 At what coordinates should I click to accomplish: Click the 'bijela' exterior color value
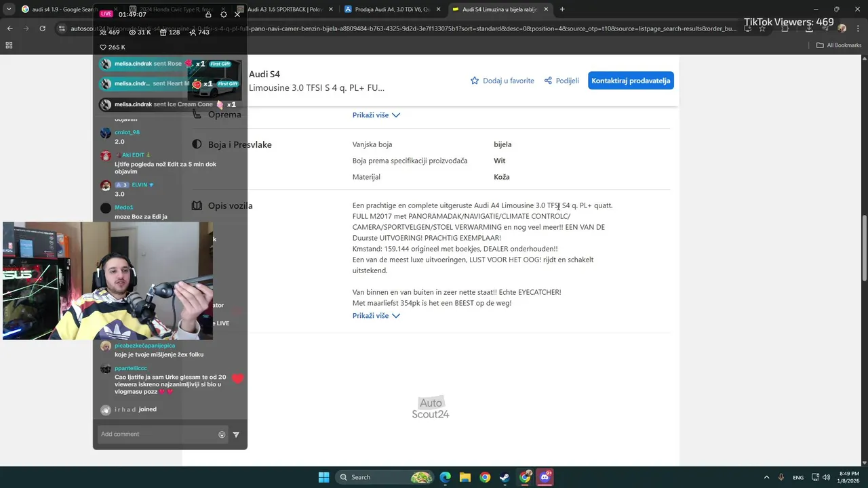tap(502, 144)
